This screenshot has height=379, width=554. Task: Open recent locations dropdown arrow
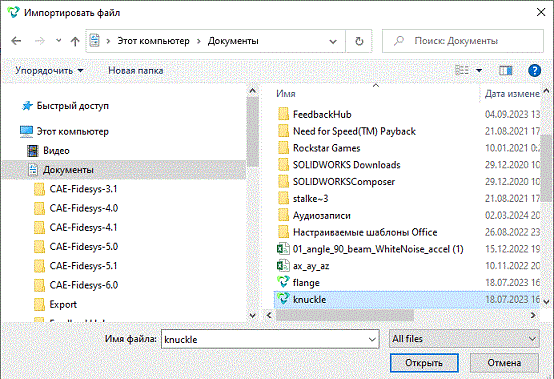[x=59, y=41]
